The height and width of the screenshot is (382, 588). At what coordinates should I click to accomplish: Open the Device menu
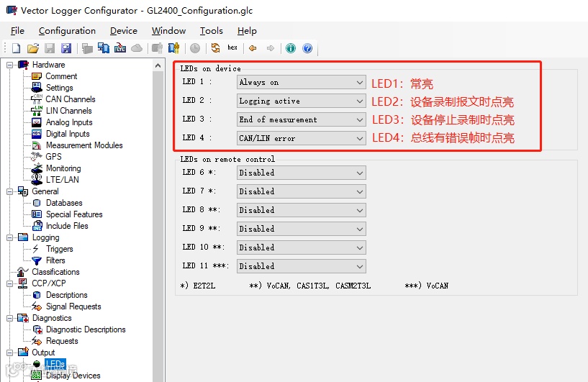pyautogui.click(x=123, y=31)
